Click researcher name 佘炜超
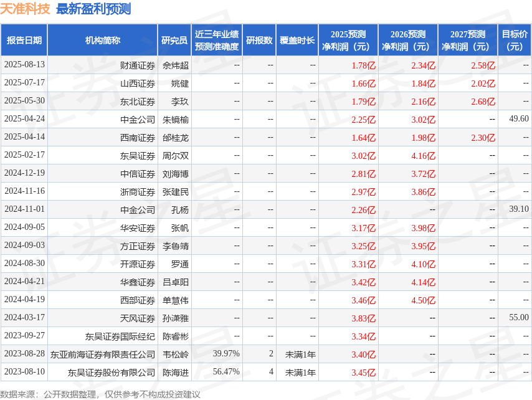 coord(176,65)
